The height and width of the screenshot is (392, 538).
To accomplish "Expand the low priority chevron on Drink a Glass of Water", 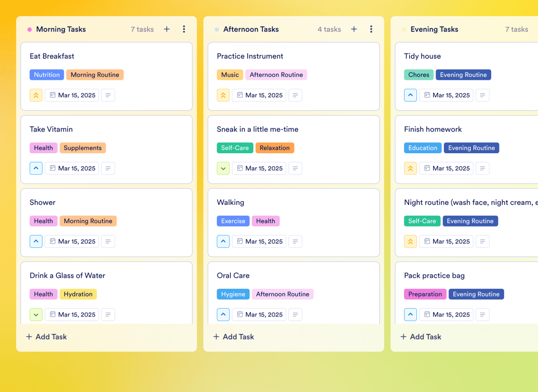I will click(x=36, y=314).
